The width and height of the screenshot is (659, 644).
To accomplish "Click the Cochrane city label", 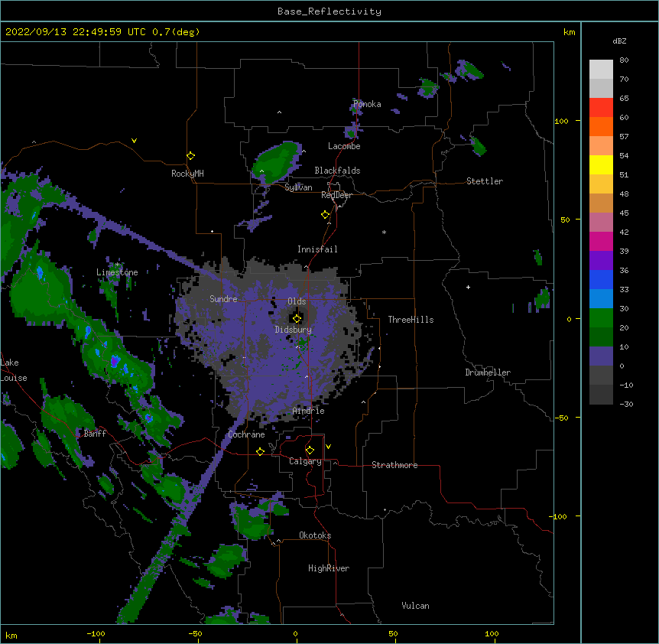I will pyautogui.click(x=246, y=434).
